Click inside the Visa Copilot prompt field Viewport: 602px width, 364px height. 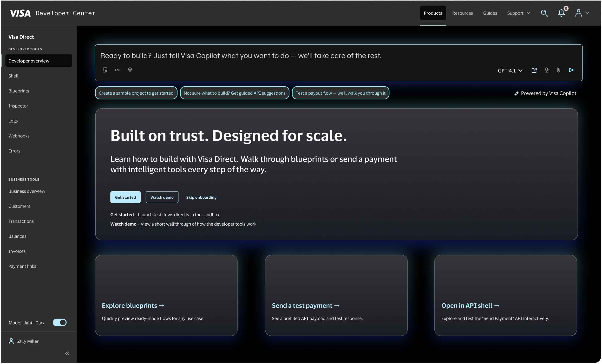tap(293, 56)
